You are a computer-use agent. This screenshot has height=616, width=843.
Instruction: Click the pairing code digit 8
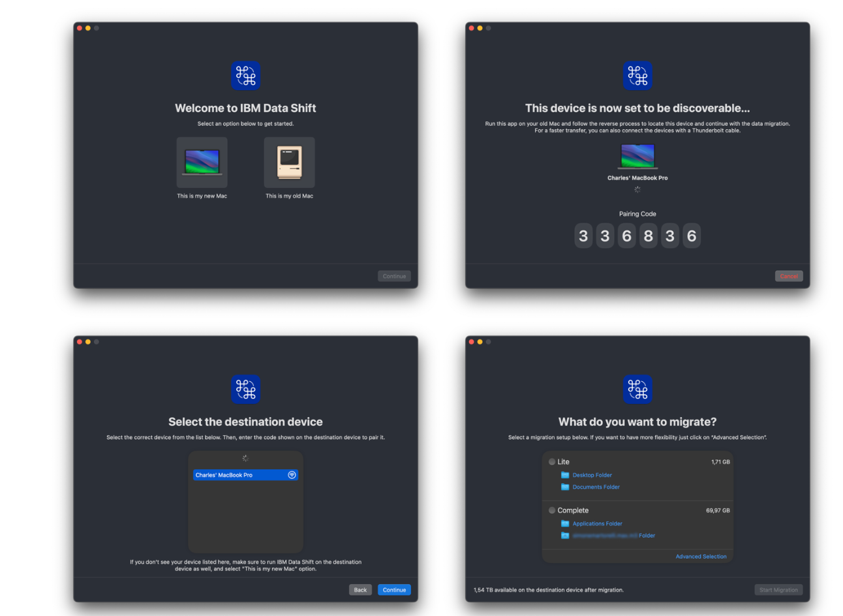coord(649,236)
